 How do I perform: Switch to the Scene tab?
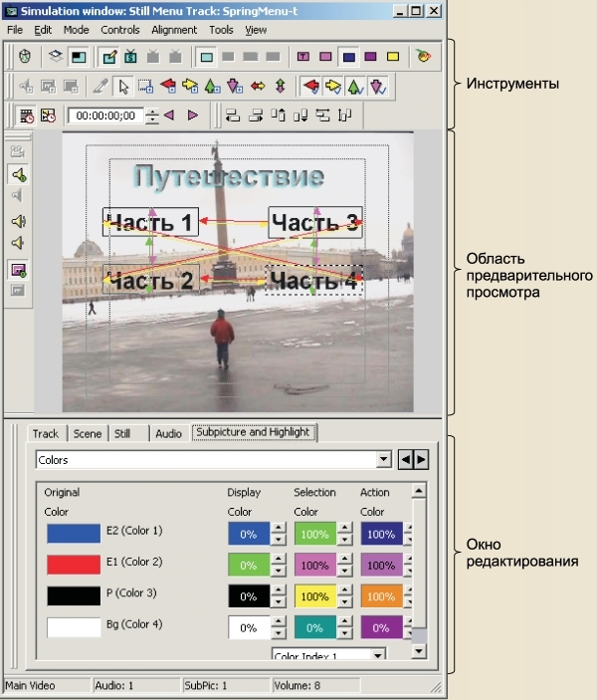tap(88, 433)
